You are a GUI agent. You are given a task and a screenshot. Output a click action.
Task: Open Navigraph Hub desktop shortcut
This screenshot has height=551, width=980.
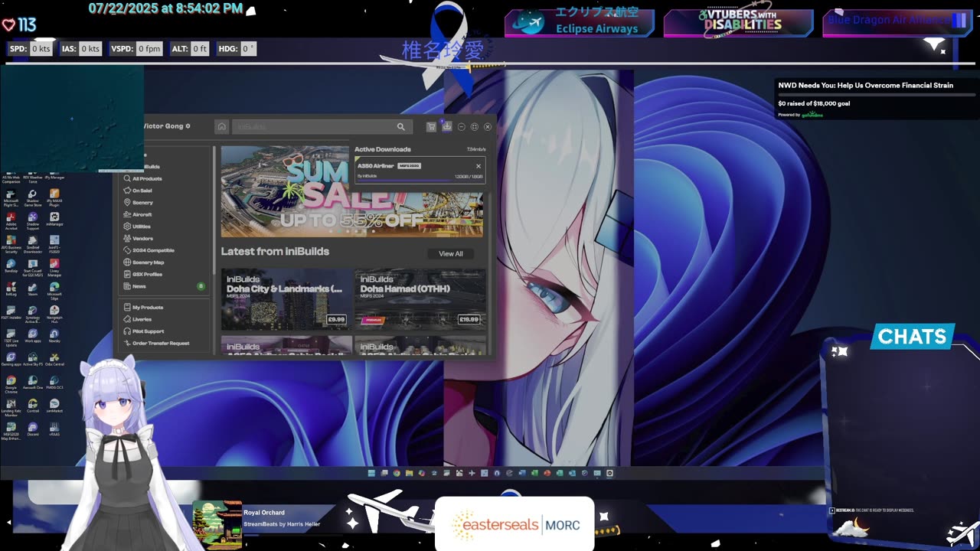click(54, 315)
